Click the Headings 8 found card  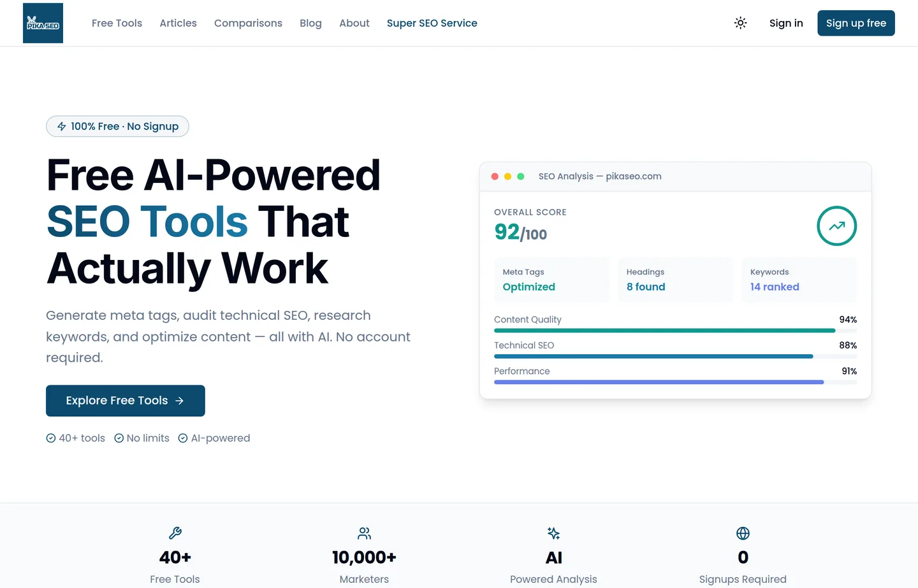pos(675,280)
